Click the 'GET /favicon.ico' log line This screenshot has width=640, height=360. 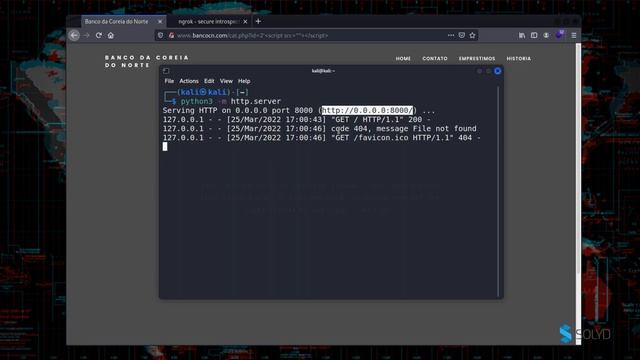[x=322, y=138]
